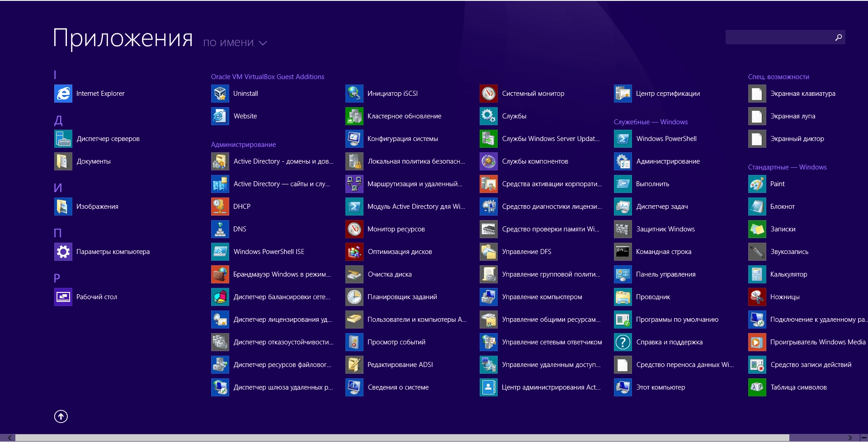Select 'Экранная лупа' label
The height and width of the screenshot is (442, 868).
pyautogui.click(x=793, y=116)
